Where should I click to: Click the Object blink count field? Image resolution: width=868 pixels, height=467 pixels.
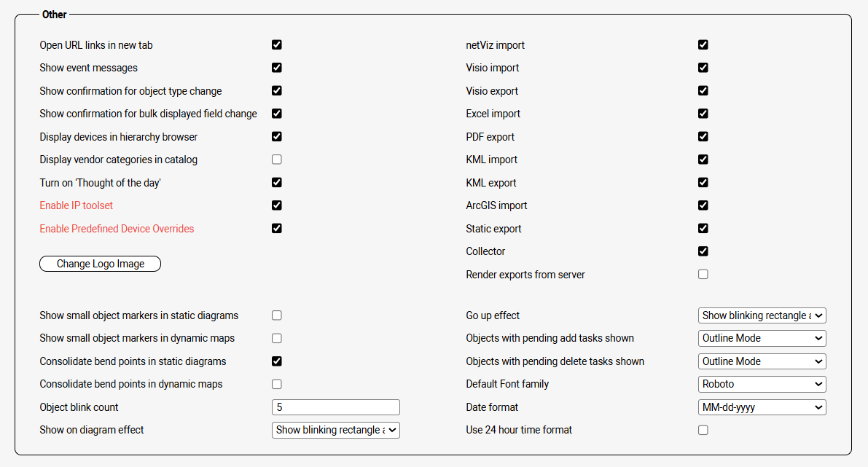point(335,407)
